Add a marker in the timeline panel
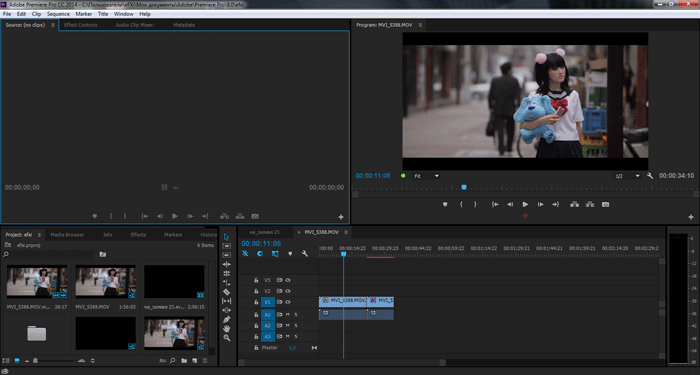 point(290,254)
